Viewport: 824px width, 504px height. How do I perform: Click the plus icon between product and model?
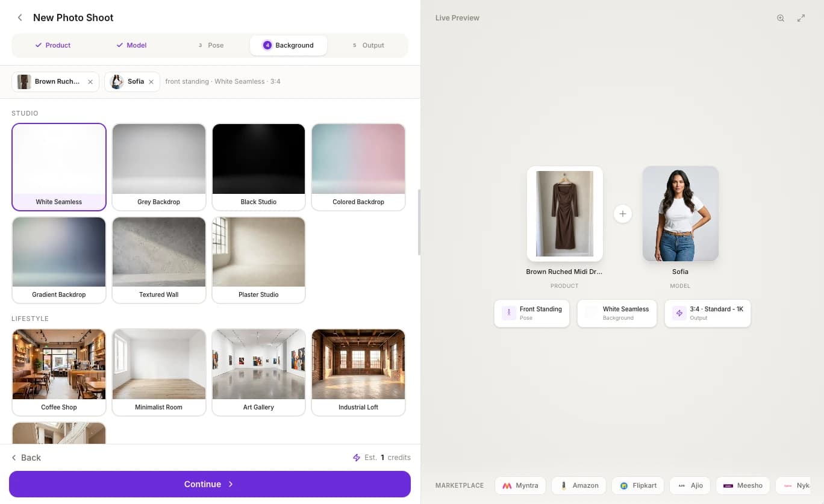(x=623, y=214)
